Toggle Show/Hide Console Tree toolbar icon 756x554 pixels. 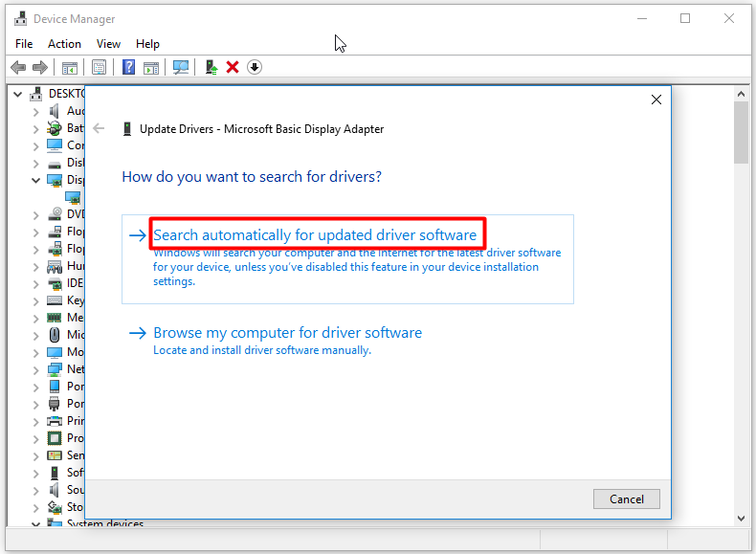click(70, 68)
